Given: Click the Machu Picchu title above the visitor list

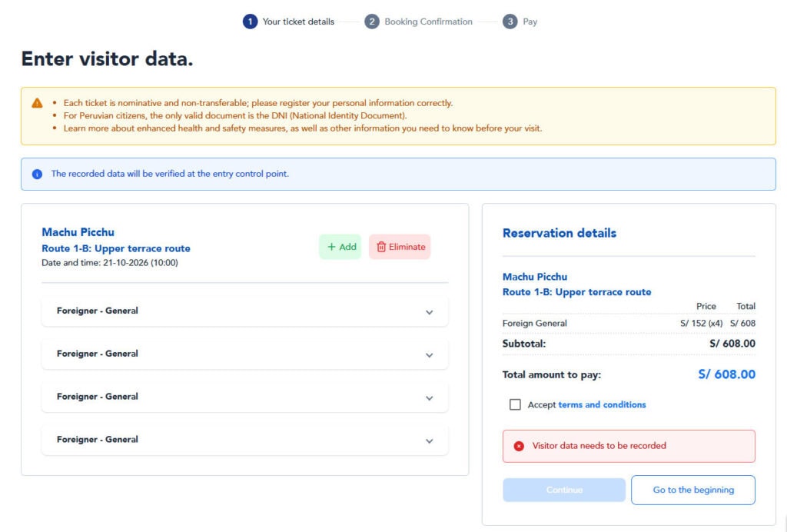Looking at the screenshot, I should coord(78,232).
